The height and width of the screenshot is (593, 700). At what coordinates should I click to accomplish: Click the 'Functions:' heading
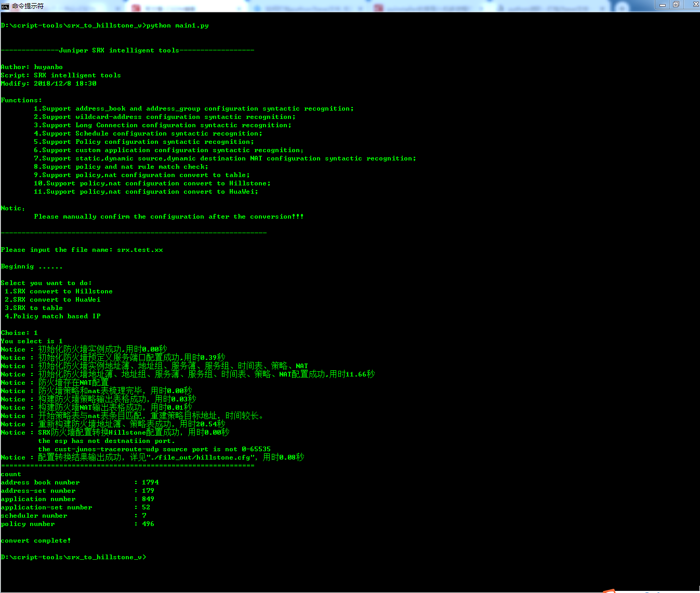pos(21,100)
